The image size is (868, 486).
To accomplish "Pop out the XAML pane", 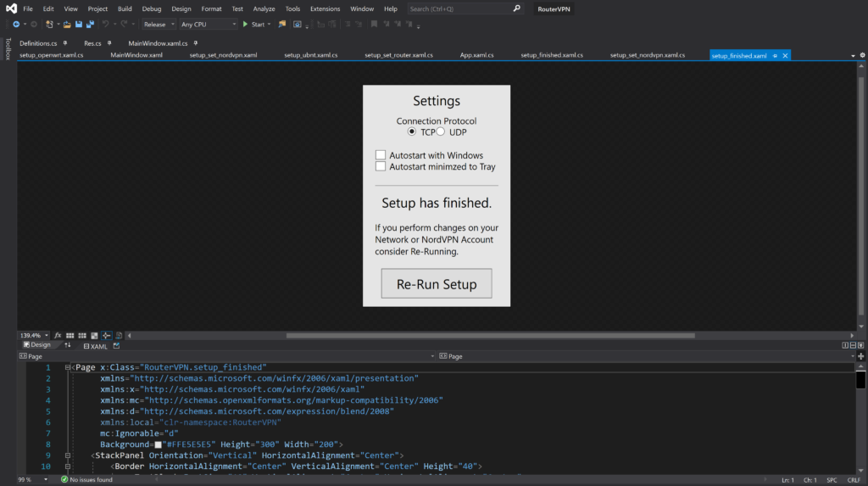I will (x=116, y=345).
